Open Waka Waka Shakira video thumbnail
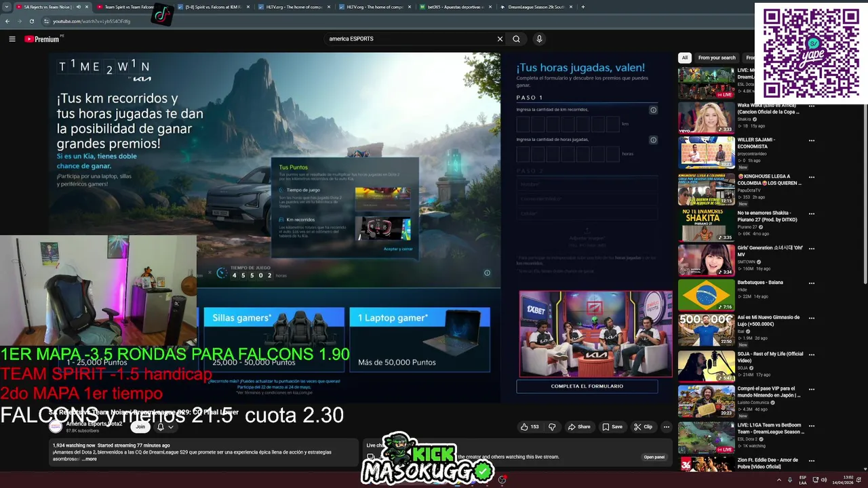 pos(706,117)
